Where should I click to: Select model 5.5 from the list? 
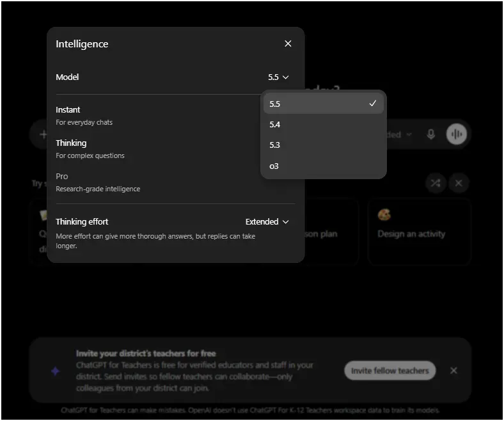coord(324,104)
